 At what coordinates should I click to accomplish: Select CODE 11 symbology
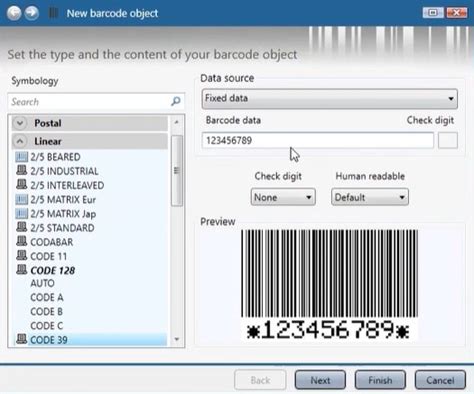tap(49, 256)
